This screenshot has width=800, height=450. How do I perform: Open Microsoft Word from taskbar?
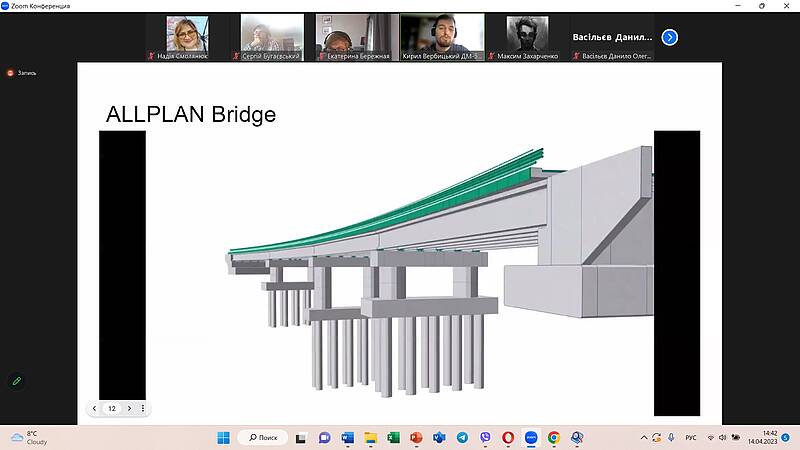347,438
